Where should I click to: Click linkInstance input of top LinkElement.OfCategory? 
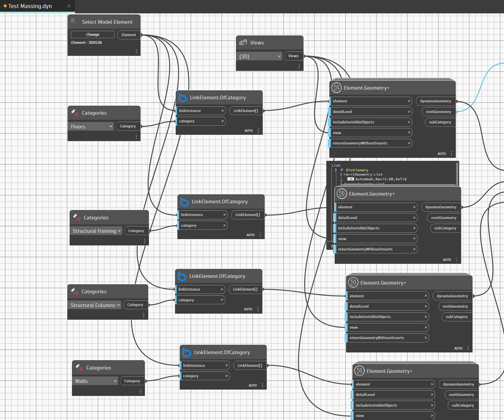pos(201,111)
